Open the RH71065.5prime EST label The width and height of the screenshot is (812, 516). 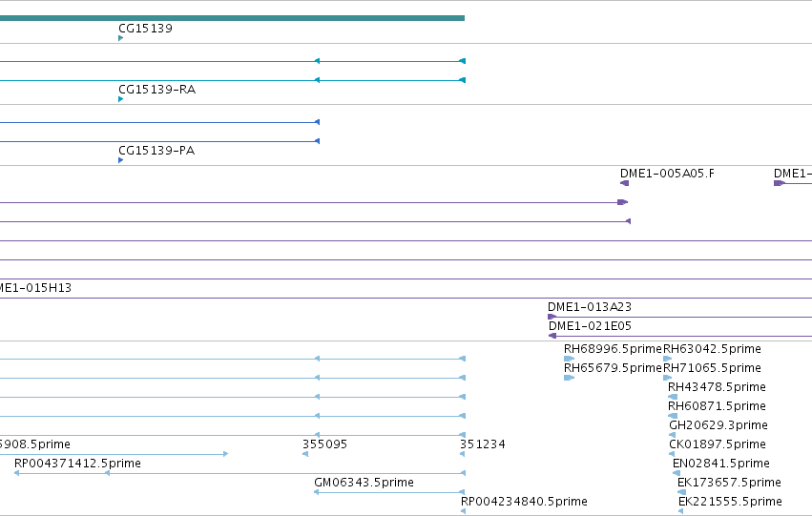[712, 368]
